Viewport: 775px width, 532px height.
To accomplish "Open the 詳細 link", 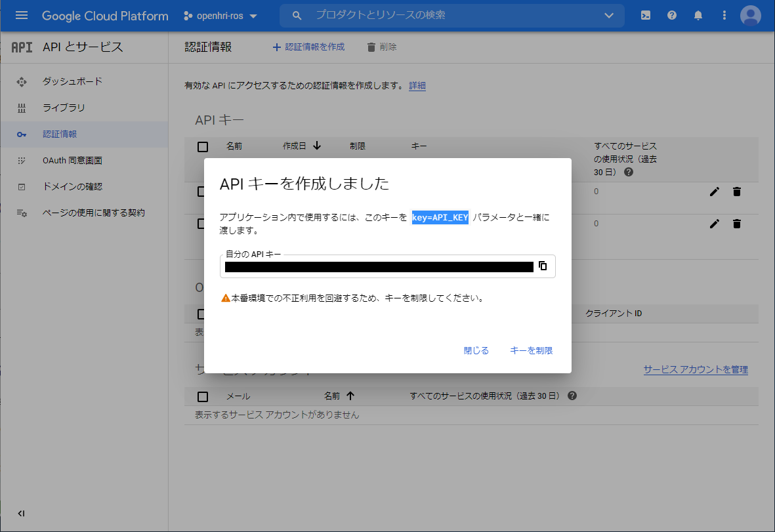I will click(417, 85).
